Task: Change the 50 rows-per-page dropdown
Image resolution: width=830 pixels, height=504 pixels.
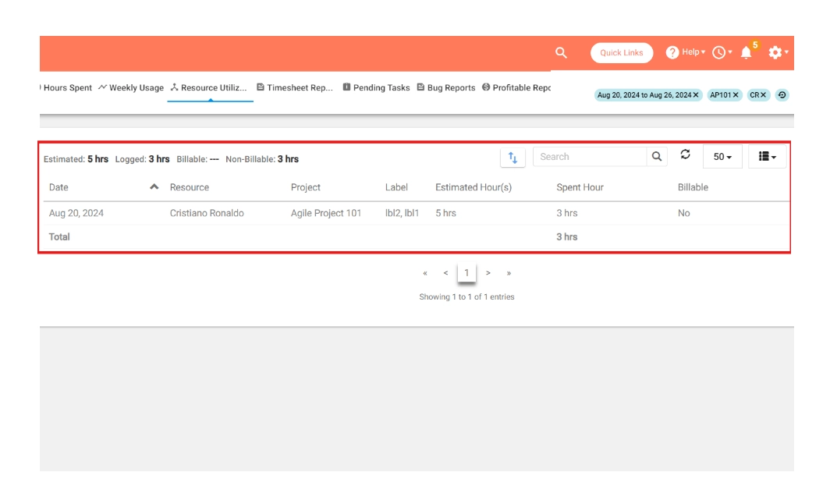Action: (x=722, y=157)
